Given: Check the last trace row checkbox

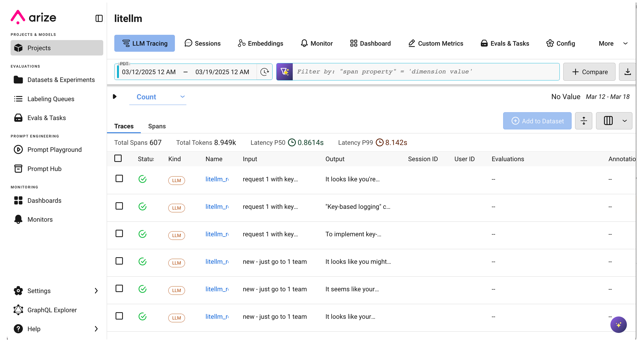Looking at the screenshot, I should [119, 316].
